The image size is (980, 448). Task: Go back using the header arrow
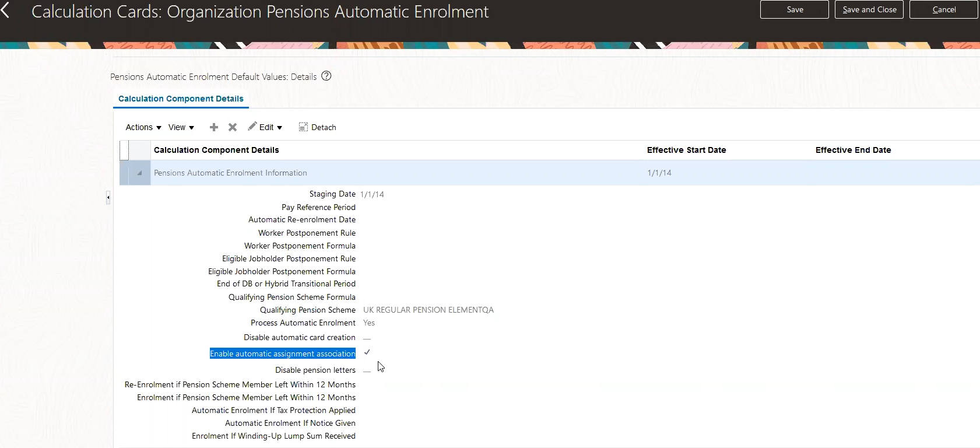tap(6, 10)
